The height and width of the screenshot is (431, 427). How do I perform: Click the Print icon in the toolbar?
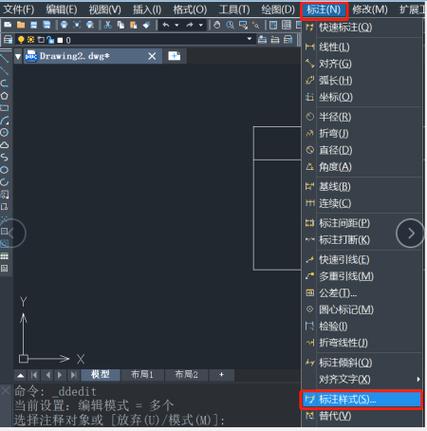tap(64, 25)
